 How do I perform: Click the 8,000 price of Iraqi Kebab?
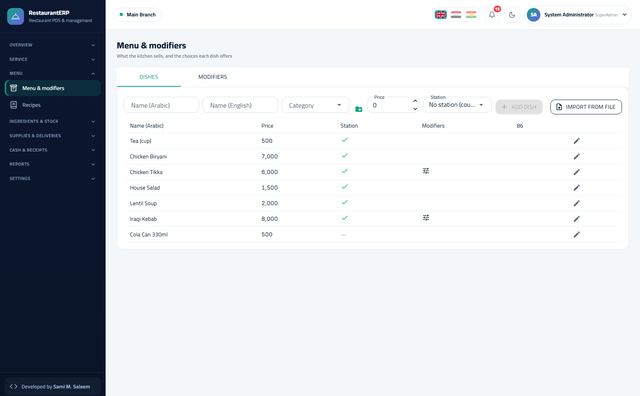point(269,219)
